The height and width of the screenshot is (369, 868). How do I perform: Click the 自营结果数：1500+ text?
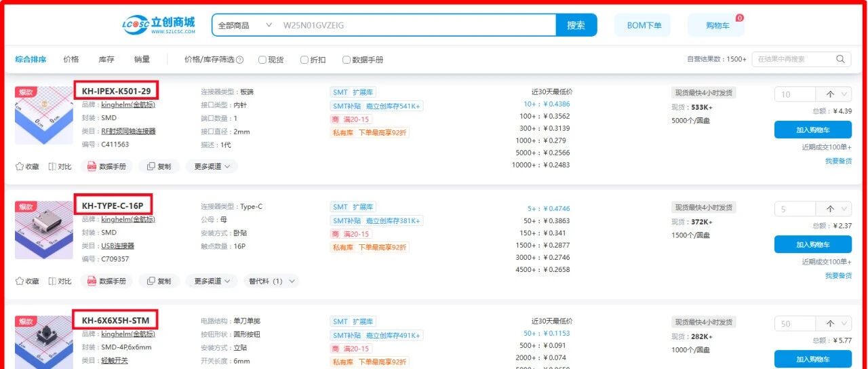click(717, 60)
